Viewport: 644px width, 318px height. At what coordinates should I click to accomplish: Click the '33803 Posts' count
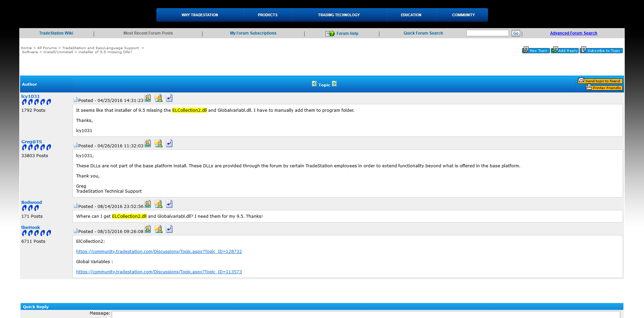(x=35, y=156)
